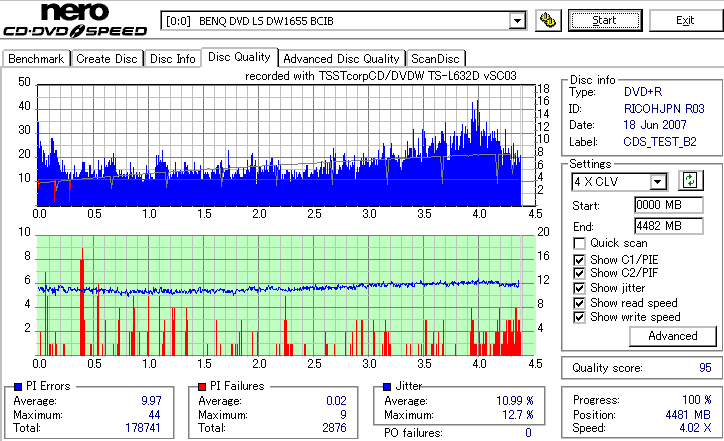Image resolution: width=724 pixels, height=441 pixels.
Task: Enable the Quick scan checkbox
Action: tap(579, 243)
